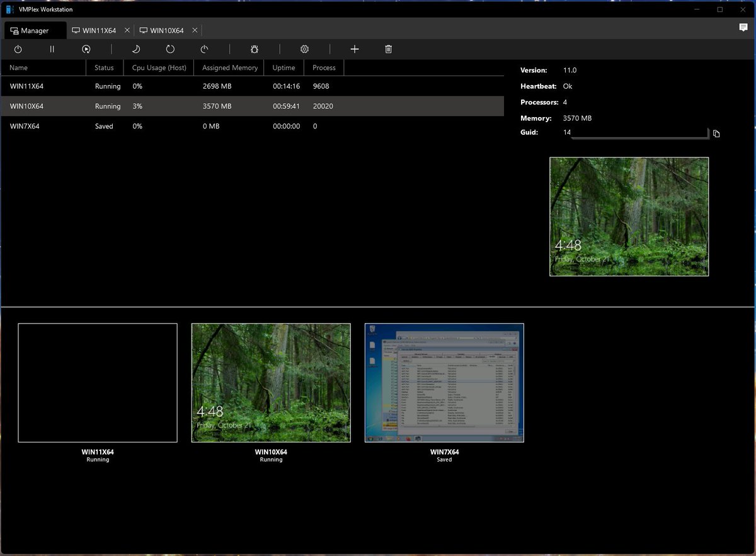The width and height of the screenshot is (756, 556).
Task: Click the Saved status of WIN7X64 row
Action: point(104,126)
